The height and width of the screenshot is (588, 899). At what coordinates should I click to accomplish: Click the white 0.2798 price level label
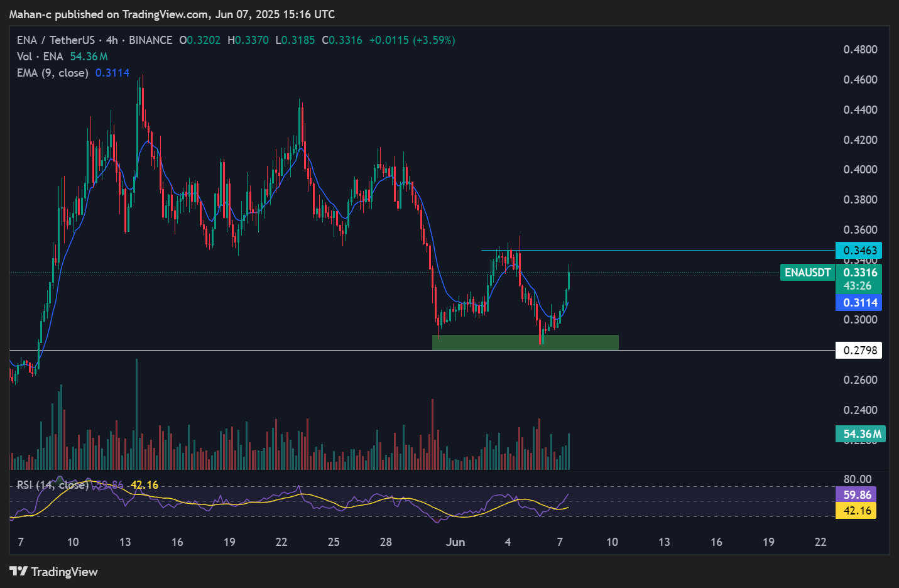coord(859,350)
